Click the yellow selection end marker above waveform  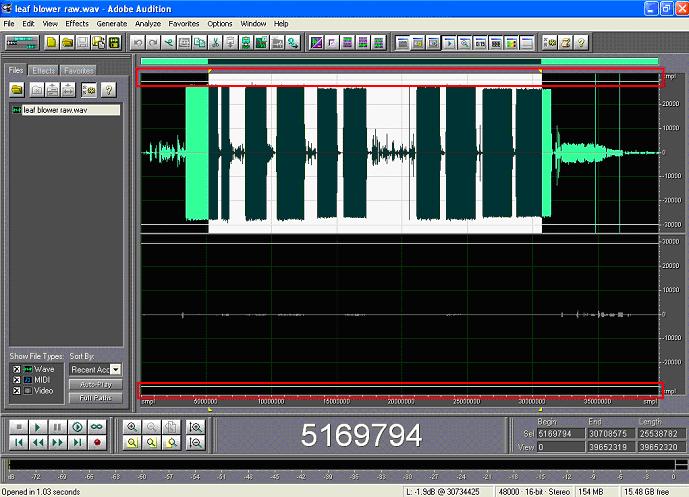(540, 70)
